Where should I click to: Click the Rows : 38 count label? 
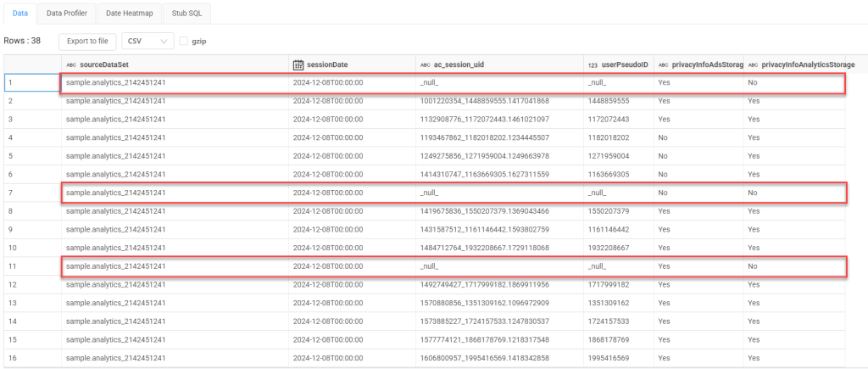(22, 41)
